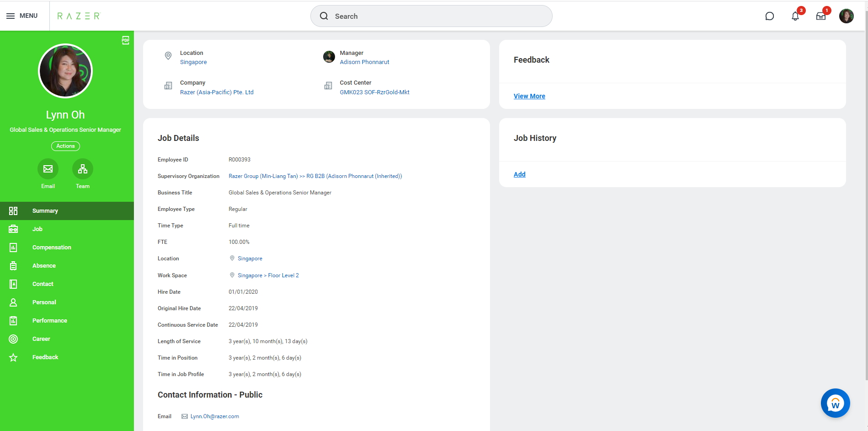Image resolution: width=868 pixels, height=431 pixels.
Task: Open the user profile avatar
Action: tap(847, 16)
